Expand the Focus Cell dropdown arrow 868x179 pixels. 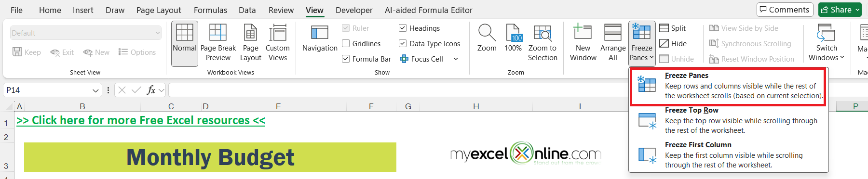pos(456,59)
